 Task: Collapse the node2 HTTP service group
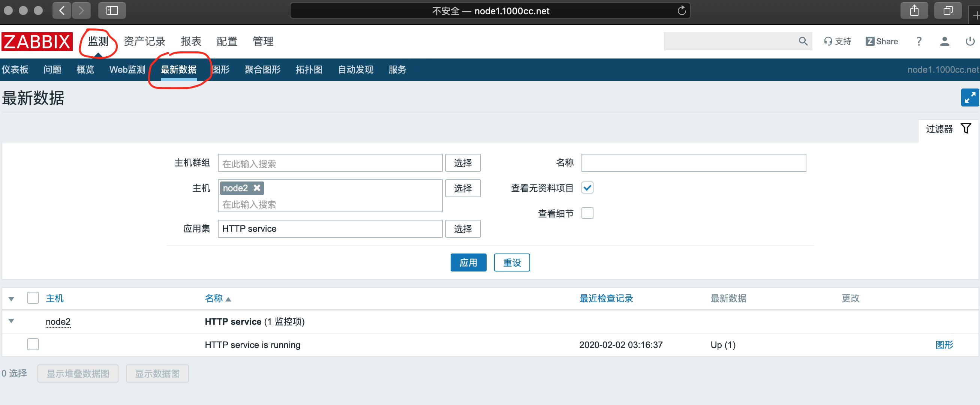click(x=11, y=321)
